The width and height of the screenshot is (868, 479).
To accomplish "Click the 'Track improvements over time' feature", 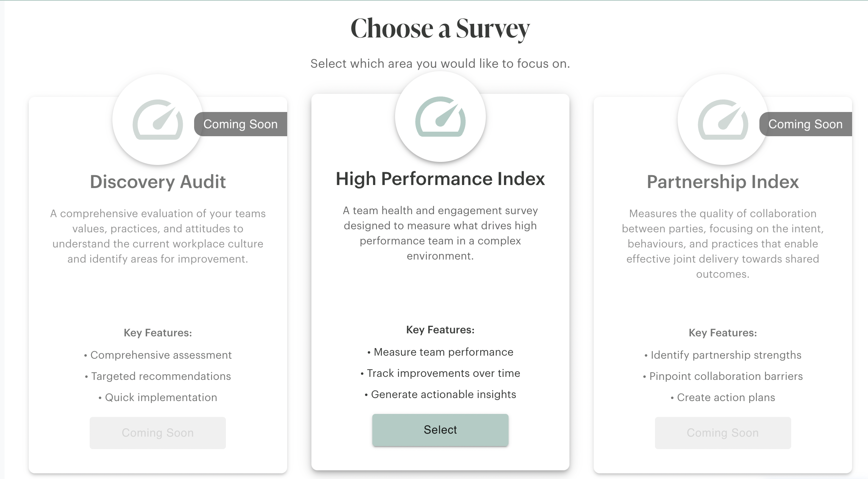I will point(440,373).
